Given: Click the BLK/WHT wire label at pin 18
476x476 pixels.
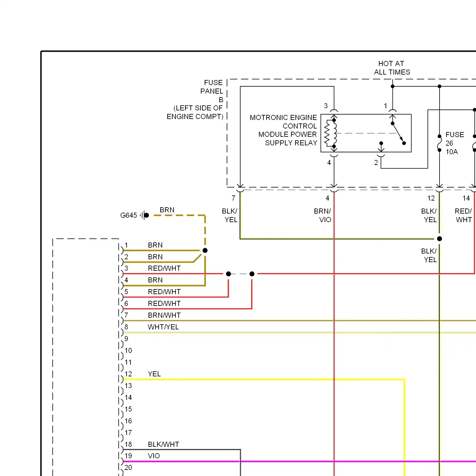Looking at the screenshot, I should coord(163,444).
